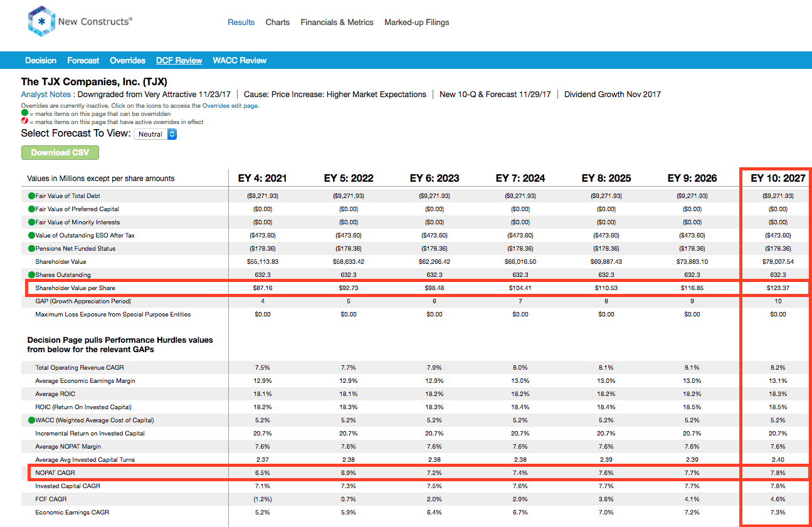The image size is (812, 527).
Task: Click Maximum Loss Exposure from Special Purpose Entities label
Action: click(113, 315)
